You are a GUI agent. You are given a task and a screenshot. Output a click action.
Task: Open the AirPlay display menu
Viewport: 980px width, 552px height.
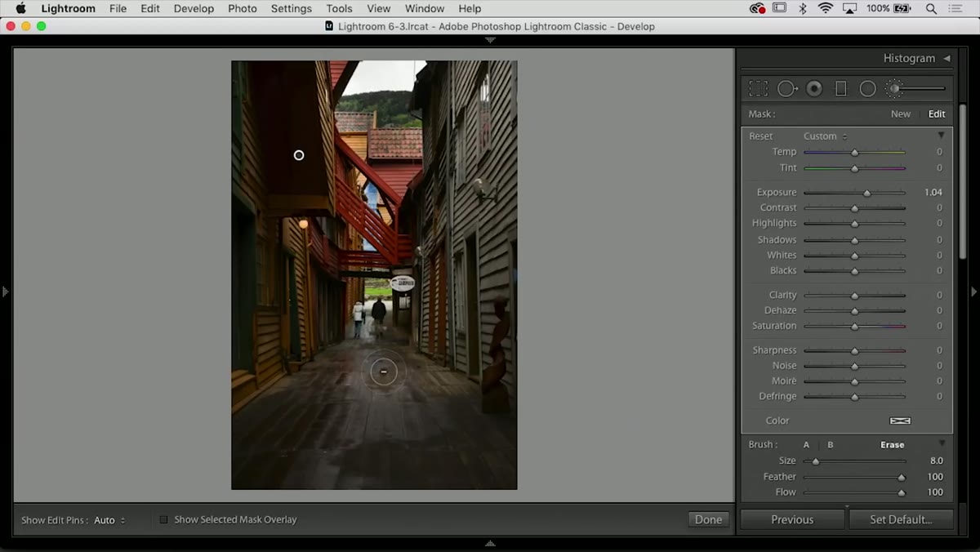tap(850, 8)
